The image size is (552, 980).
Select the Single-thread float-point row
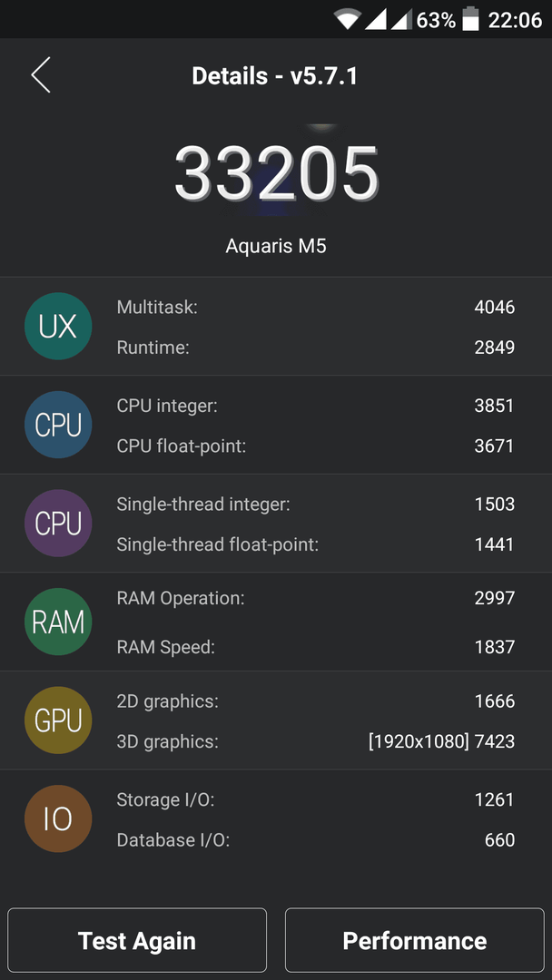tap(316, 544)
